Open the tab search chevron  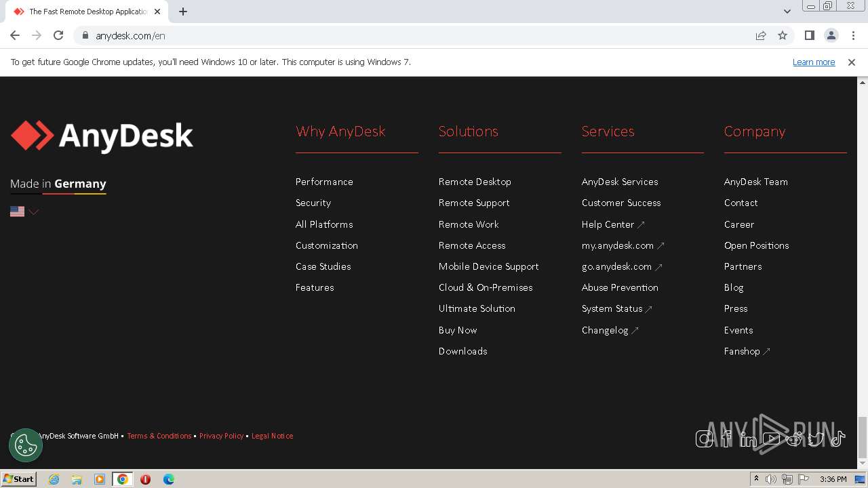click(787, 12)
